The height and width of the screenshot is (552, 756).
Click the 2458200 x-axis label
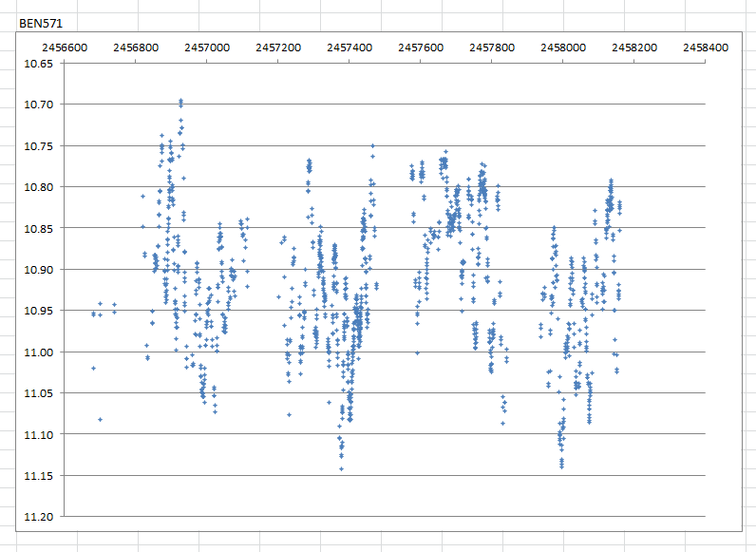pos(634,47)
